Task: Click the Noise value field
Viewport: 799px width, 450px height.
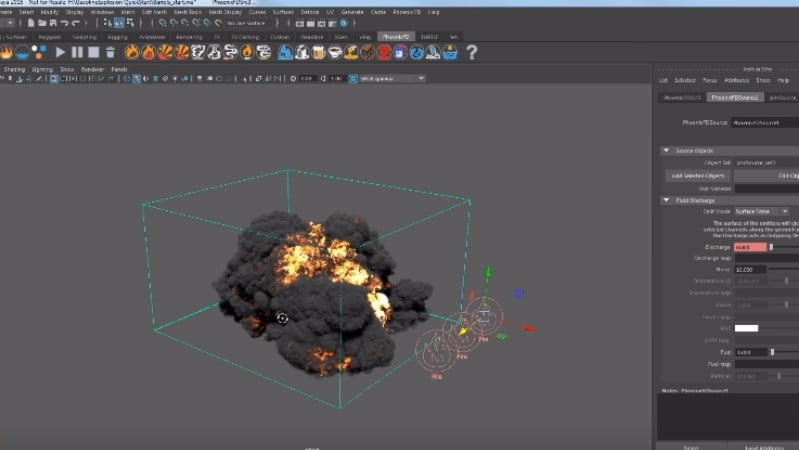Action: (750, 269)
